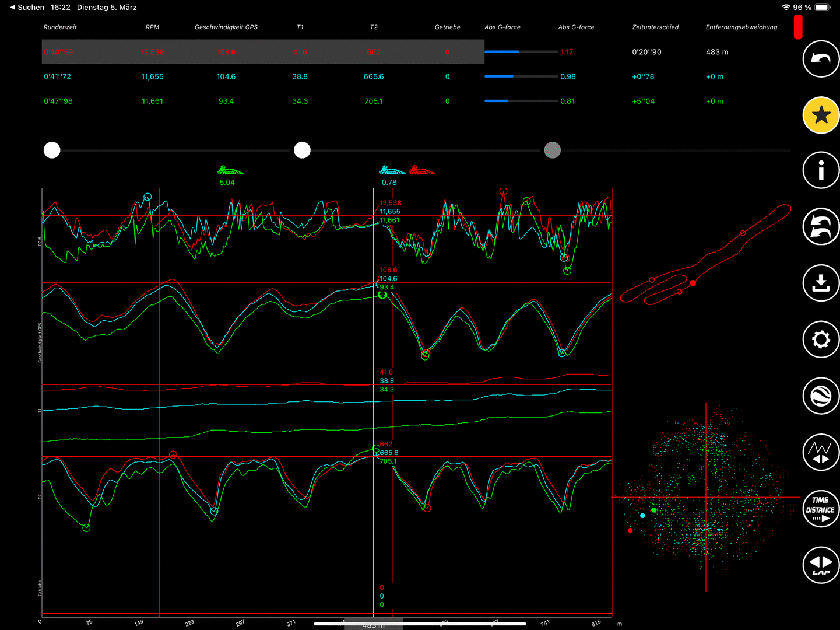Open the settings gear
Viewport: 840px width, 630px height.
[821, 339]
